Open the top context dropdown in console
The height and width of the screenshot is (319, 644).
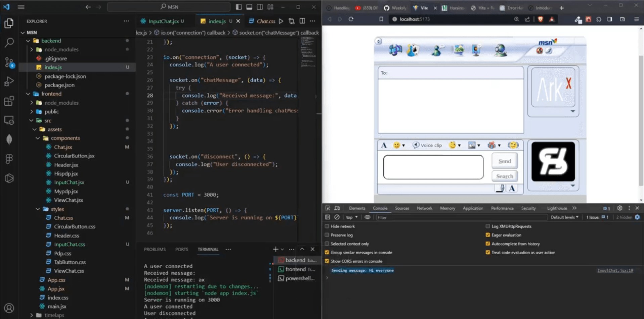tap(352, 217)
